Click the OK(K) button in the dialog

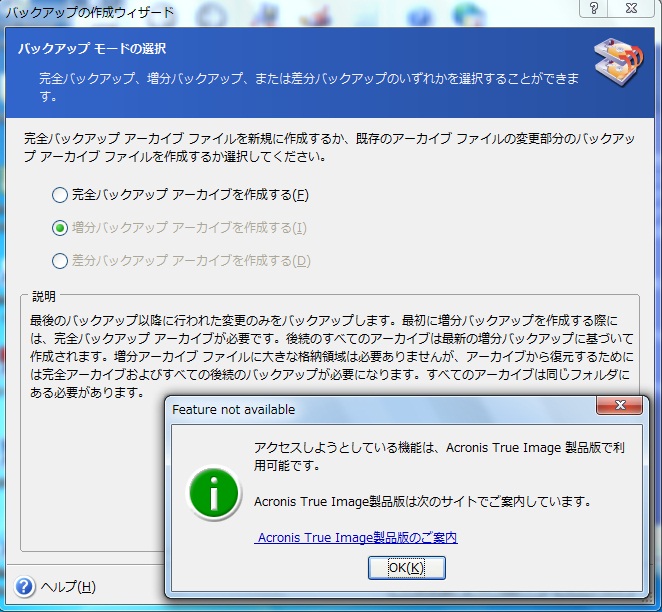tap(407, 568)
